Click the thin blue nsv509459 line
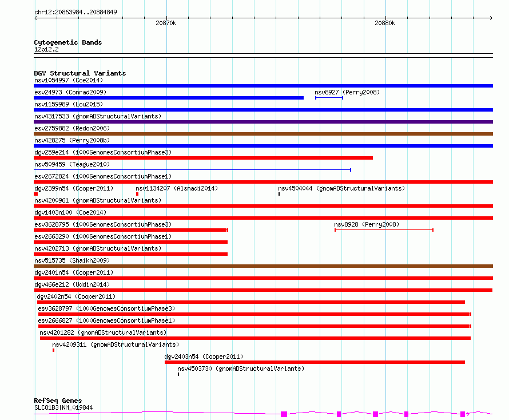This screenshot has width=509, height=420. [193, 170]
